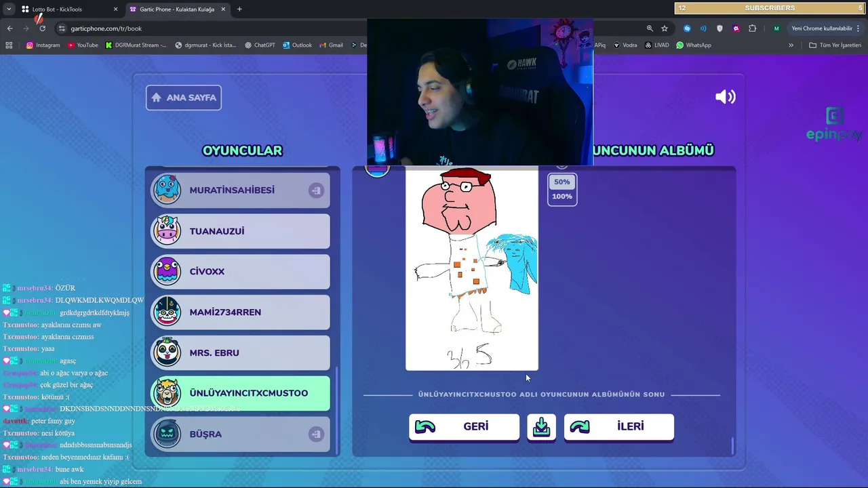Expand the hidden bookmarks chevron
868x488 pixels.
(791, 45)
